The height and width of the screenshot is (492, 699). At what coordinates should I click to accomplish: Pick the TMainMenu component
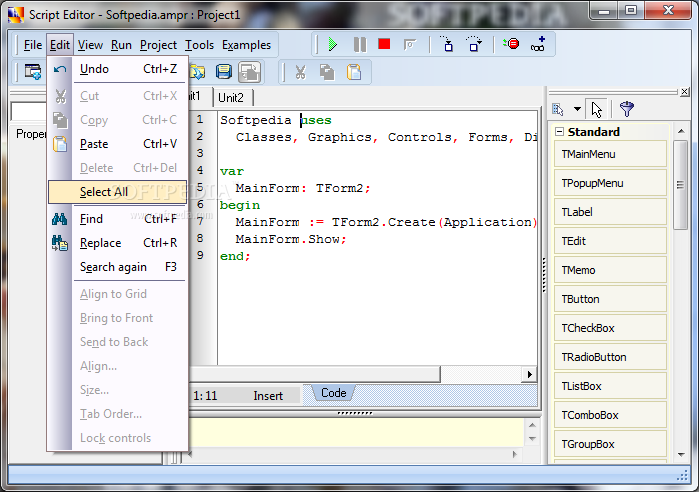610,154
